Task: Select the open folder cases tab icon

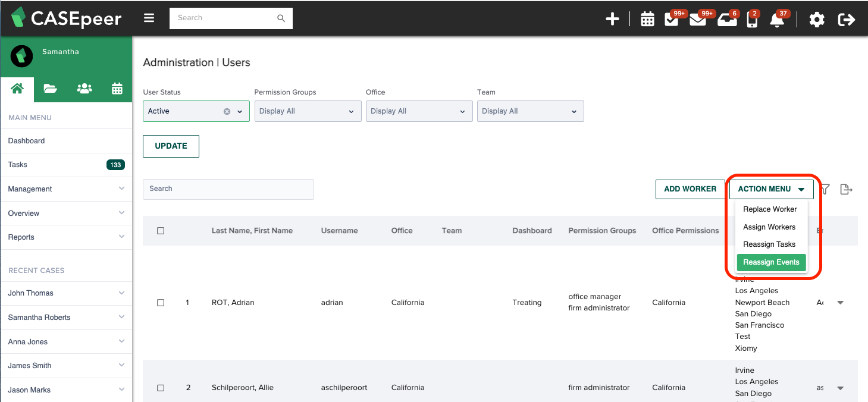Action: click(51, 89)
